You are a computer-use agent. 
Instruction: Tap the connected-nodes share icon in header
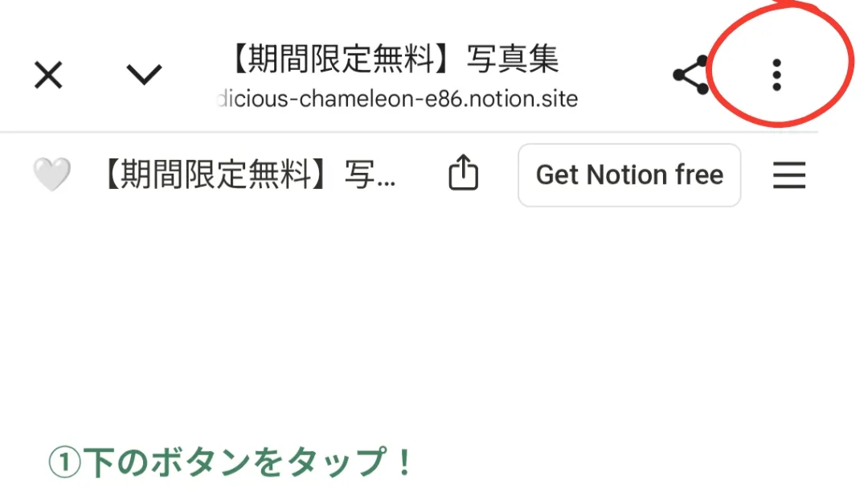click(691, 75)
